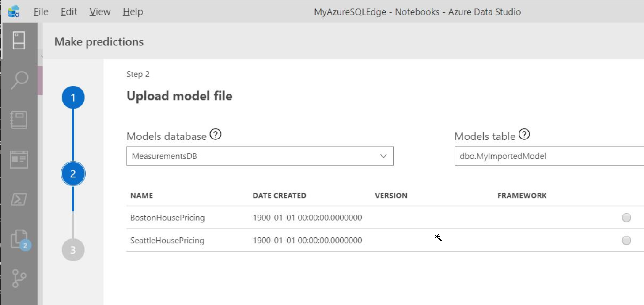Open the View menu
This screenshot has width=644, height=305.
[x=100, y=12]
